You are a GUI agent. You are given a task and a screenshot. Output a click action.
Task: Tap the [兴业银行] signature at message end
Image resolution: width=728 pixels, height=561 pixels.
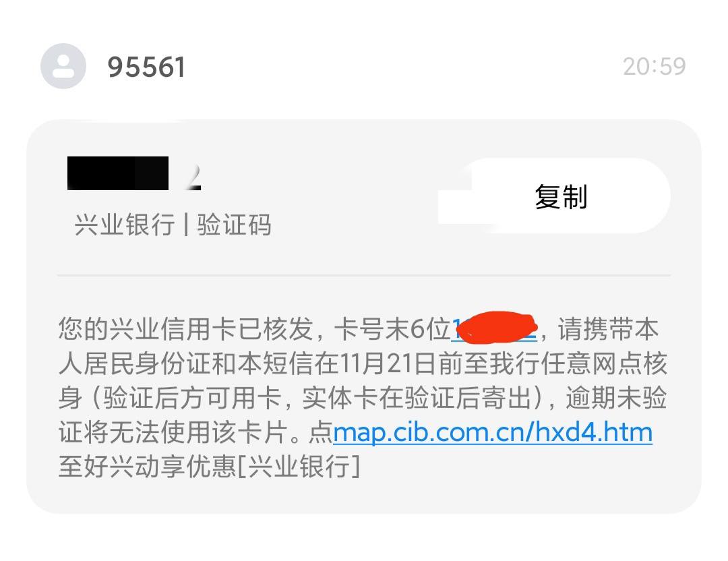pyautogui.click(x=299, y=466)
